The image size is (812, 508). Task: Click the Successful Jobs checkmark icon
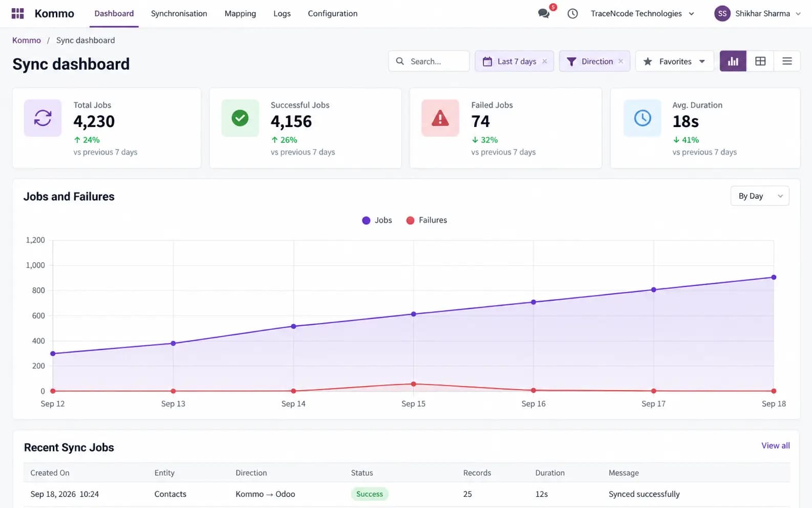tap(240, 118)
